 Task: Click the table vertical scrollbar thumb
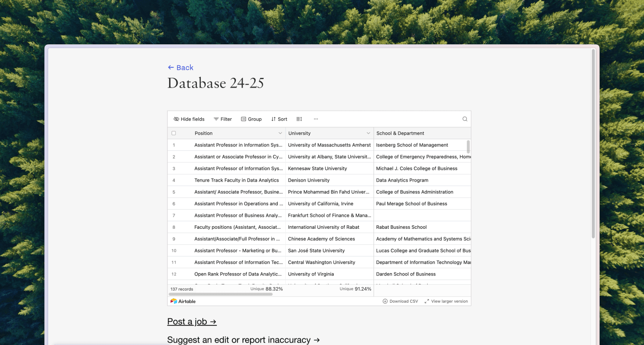tap(468, 146)
